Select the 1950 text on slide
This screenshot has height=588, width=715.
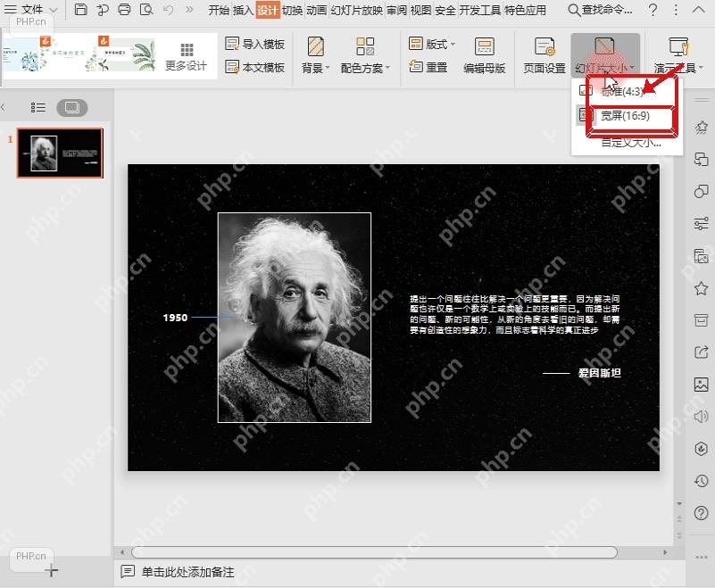coord(175,318)
